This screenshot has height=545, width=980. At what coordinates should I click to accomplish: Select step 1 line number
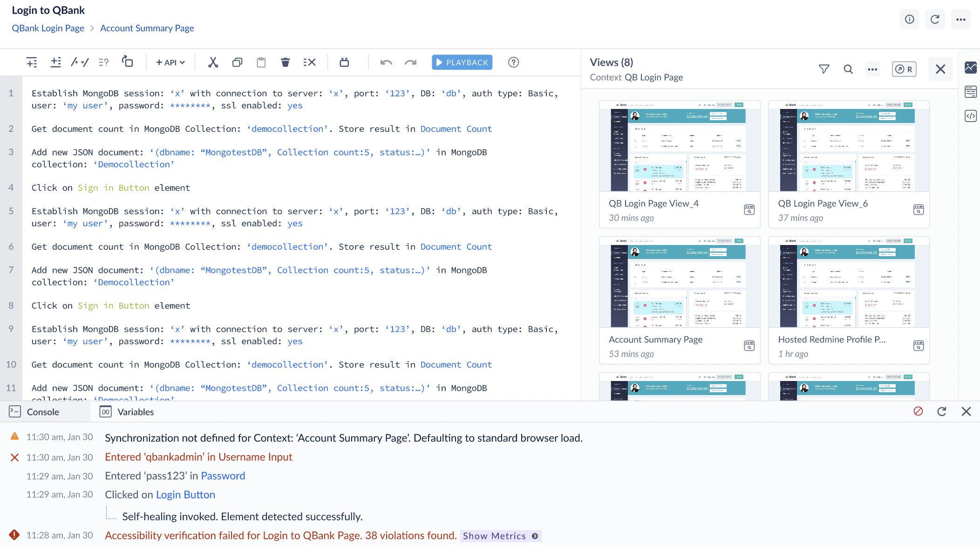click(x=11, y=93)
